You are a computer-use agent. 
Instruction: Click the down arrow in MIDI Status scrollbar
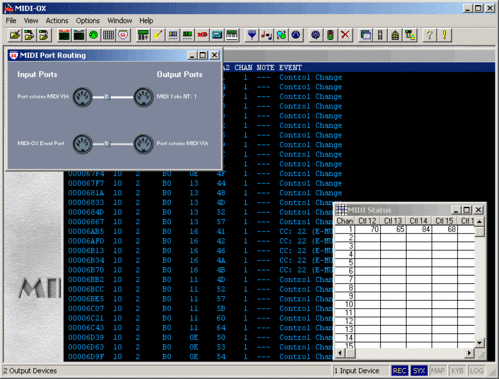point(479,342)
